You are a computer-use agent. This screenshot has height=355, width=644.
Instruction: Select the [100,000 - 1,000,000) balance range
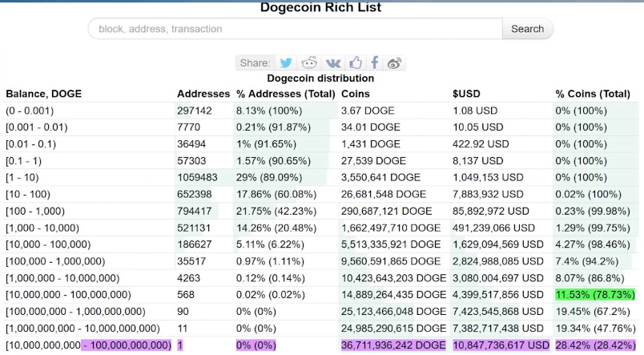pyautogui.click(x=55, y=261)
